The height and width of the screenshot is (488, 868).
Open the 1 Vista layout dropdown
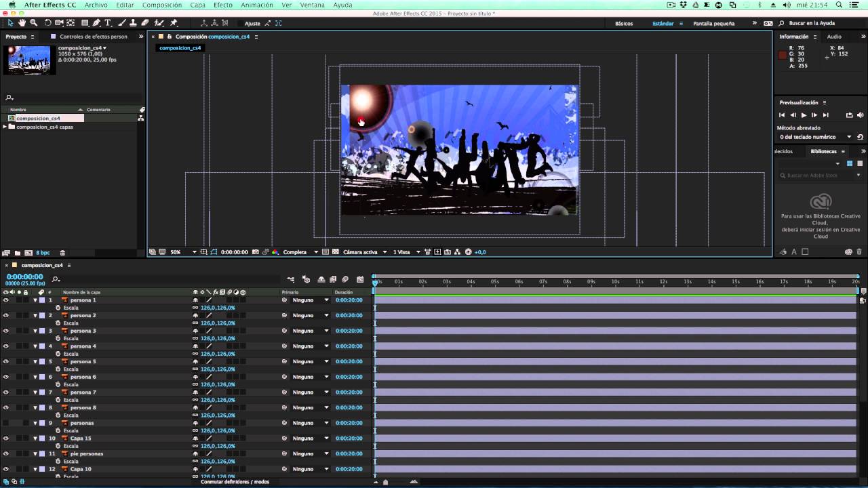[x=407, y=252]
